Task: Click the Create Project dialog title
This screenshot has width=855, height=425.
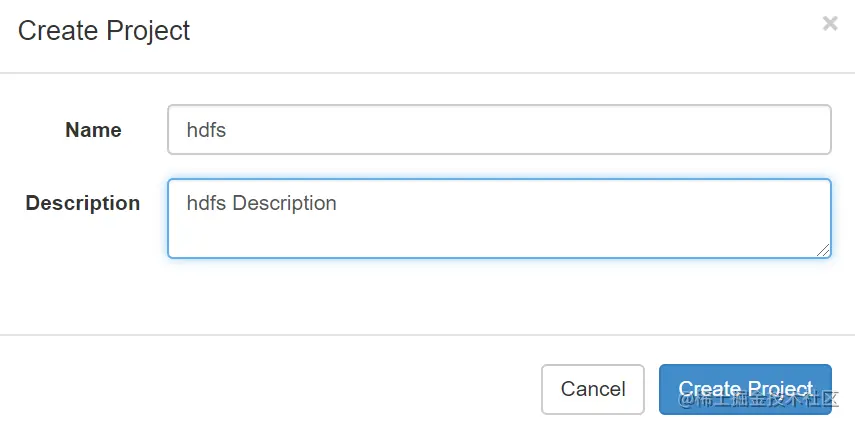Action: (x=104, y=31)
